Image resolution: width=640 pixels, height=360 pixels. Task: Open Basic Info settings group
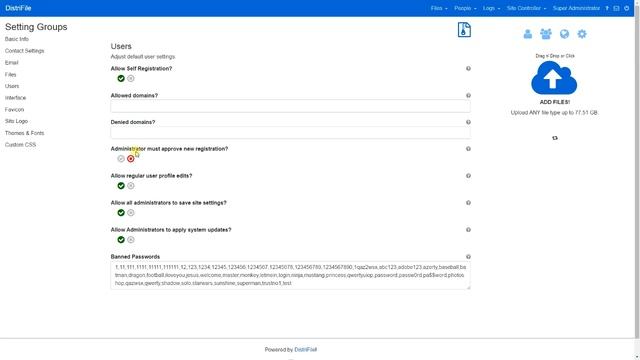tap(17, 39)
